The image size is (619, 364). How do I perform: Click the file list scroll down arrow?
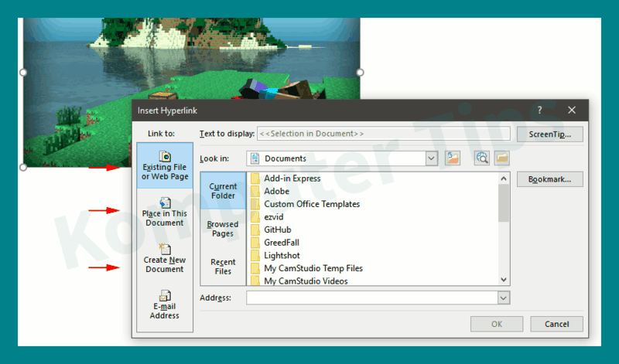[504, 280]
